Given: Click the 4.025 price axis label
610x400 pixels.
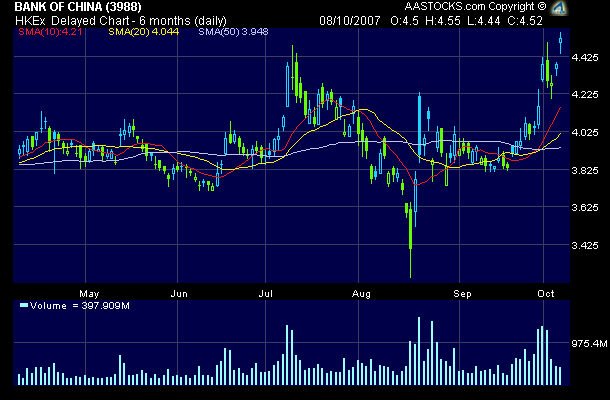Looking at the screenshot, I should [x=585, y=133].
